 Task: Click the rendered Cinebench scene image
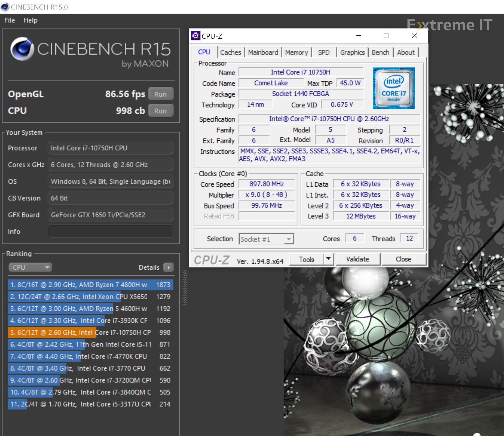coord(394,352)
